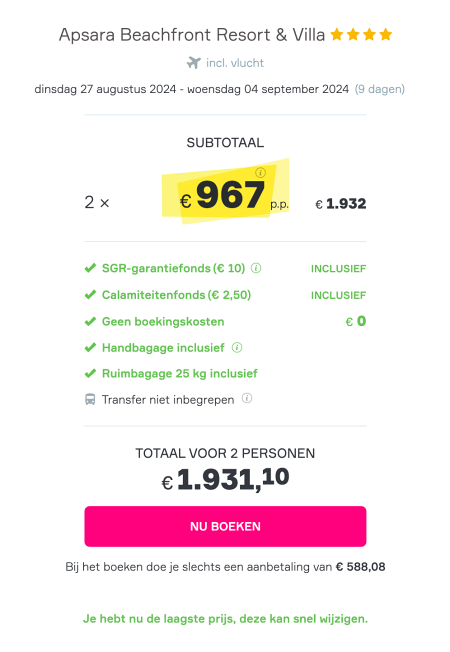Open info icon above the €967 price
This screenshot has width=450, height=652.
coord(260,172)
